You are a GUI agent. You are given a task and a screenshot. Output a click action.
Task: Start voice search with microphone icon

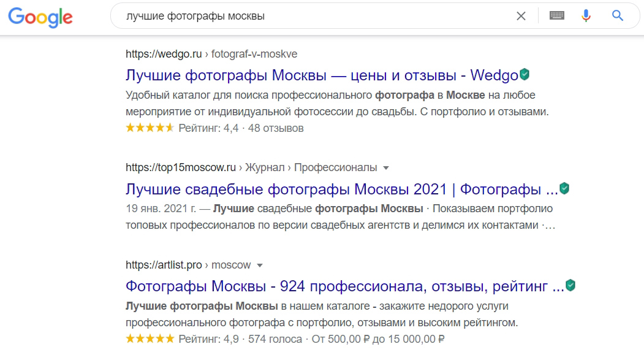586,17
